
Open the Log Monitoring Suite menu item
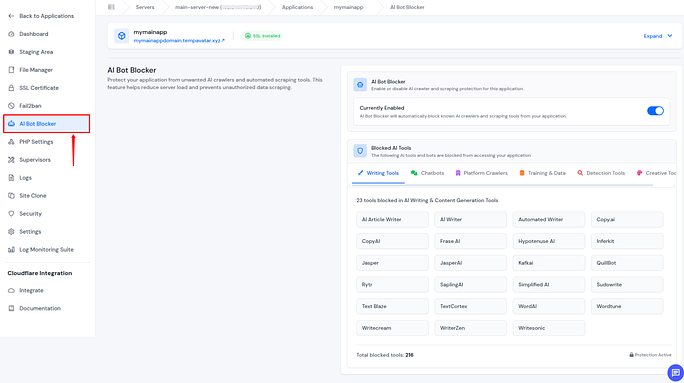[x=47, y=250]
